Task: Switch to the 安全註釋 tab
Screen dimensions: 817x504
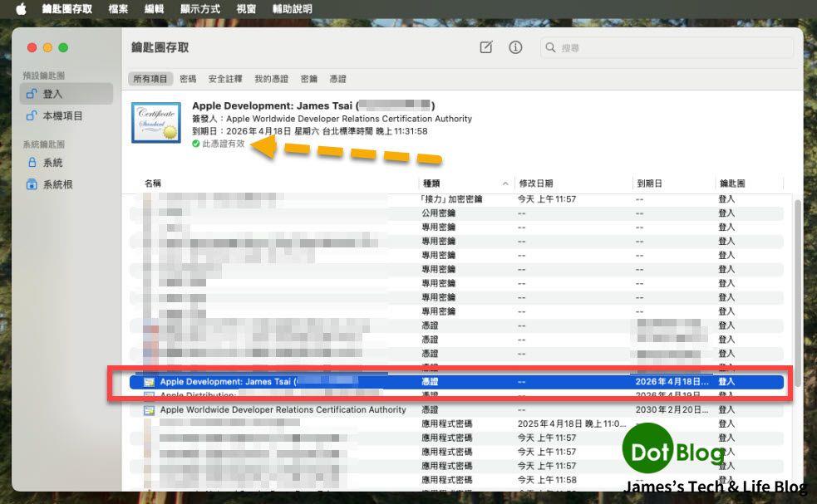Action: 225,79
